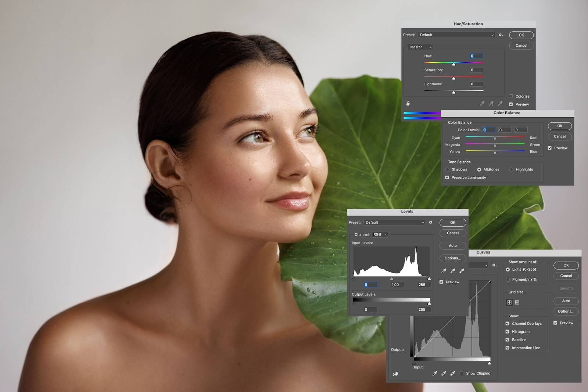Viewport: 588px width, 392px height.
Task: Enable Colorize in Hue/Saturation
Action: tap(511, 96)
